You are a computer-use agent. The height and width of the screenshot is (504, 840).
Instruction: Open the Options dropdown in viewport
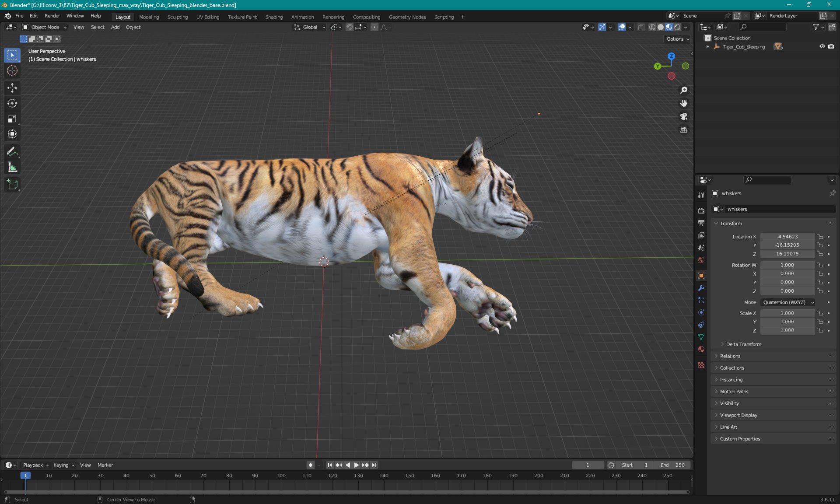point(678,39)
